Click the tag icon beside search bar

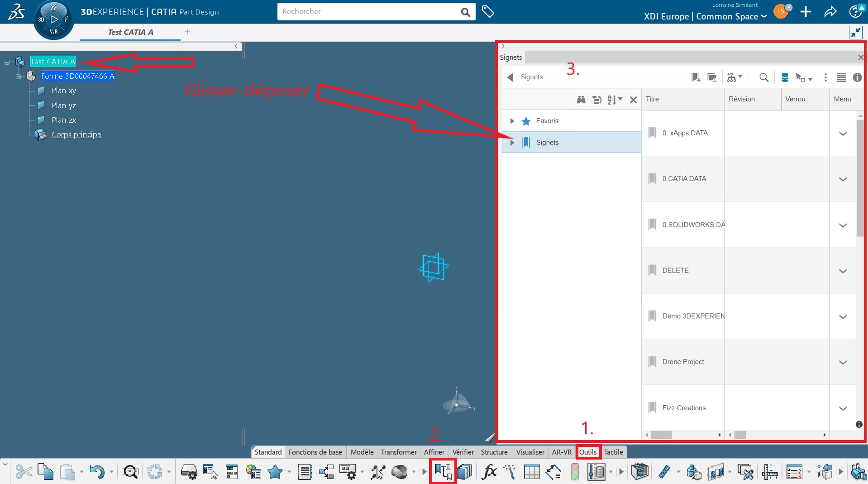tap(488, 12)
